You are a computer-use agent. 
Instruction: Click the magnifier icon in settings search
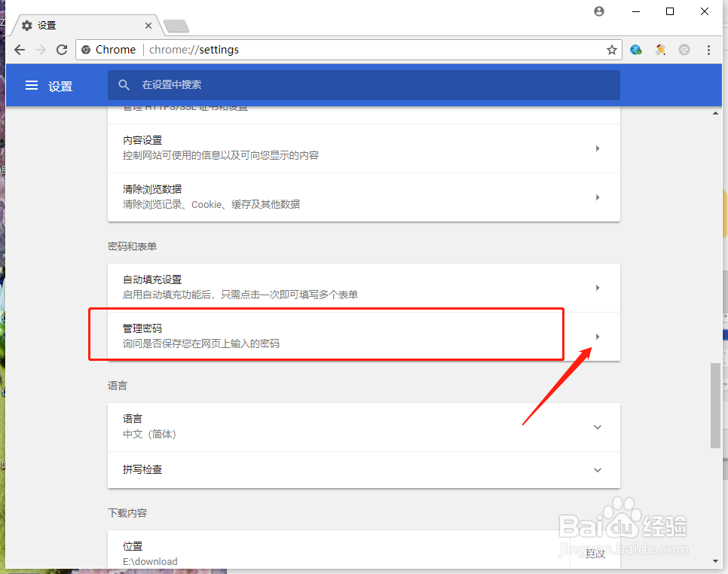[124, 84]
